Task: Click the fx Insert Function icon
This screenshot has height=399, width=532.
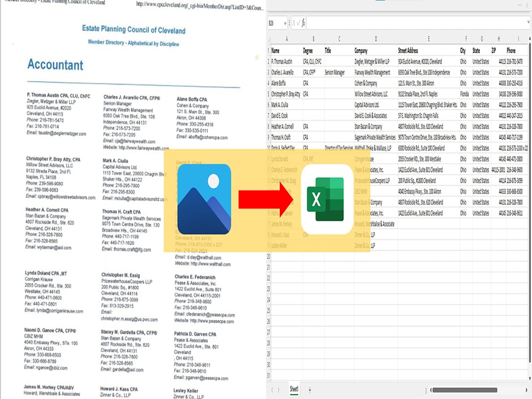Action: (x=303, y=23)
